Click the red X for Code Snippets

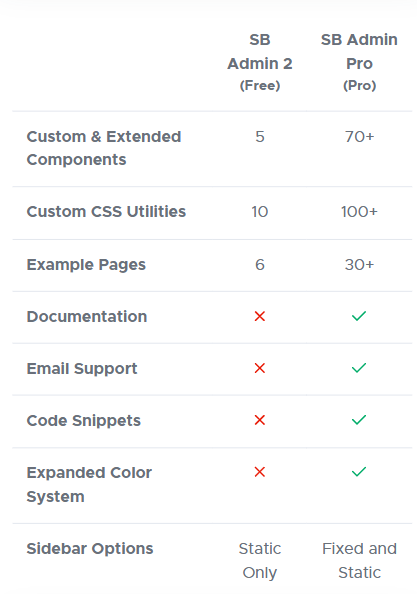pos(260,420)
